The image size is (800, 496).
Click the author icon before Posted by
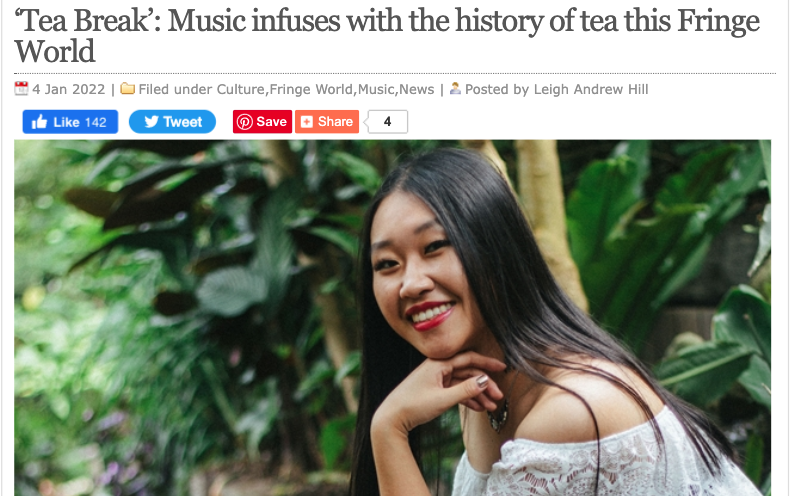click(x=455, y=89)
